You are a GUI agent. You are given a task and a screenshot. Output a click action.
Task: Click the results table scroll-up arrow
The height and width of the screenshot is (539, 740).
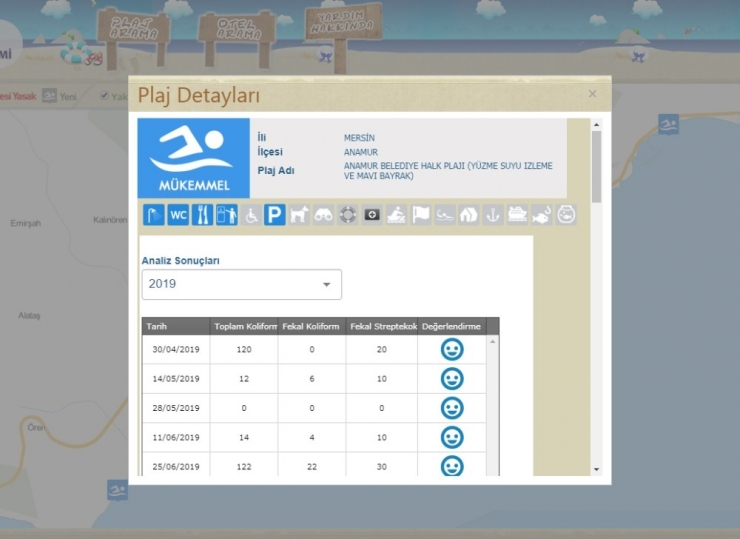coord(492,342)
